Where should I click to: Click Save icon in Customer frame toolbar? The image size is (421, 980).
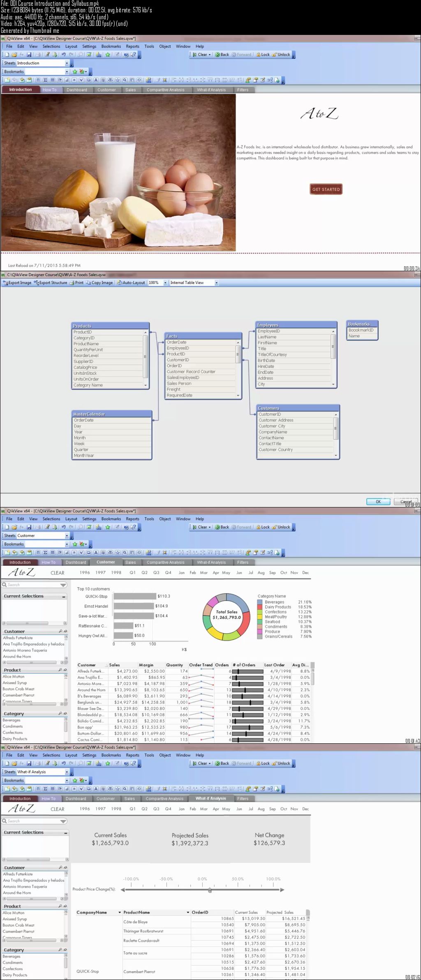[29, 527]
